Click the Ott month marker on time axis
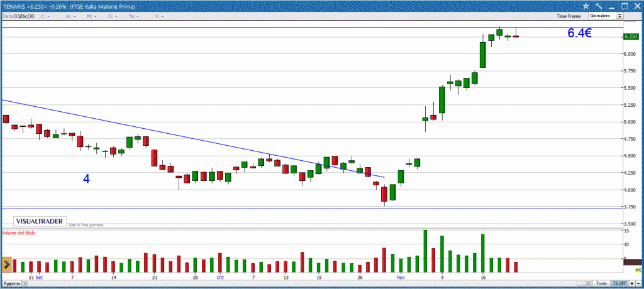The image size is (644, 289). tap(220, 276)
